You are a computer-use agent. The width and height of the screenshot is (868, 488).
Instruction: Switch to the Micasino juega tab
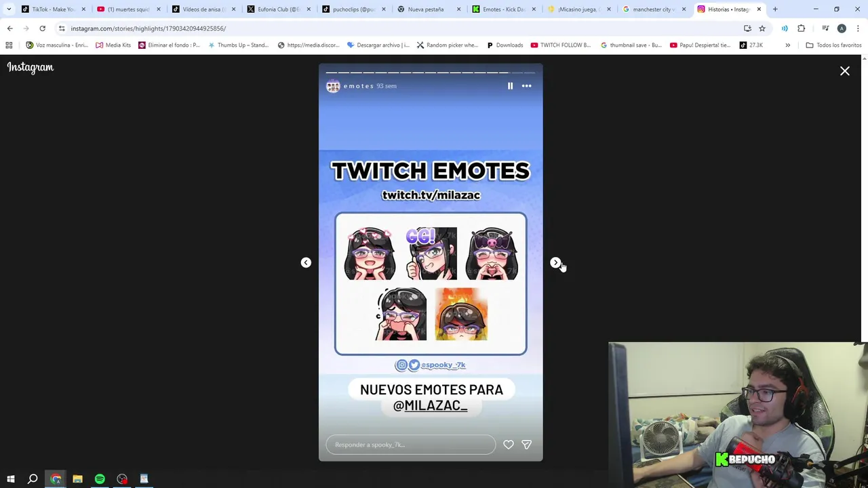point(578,9)
